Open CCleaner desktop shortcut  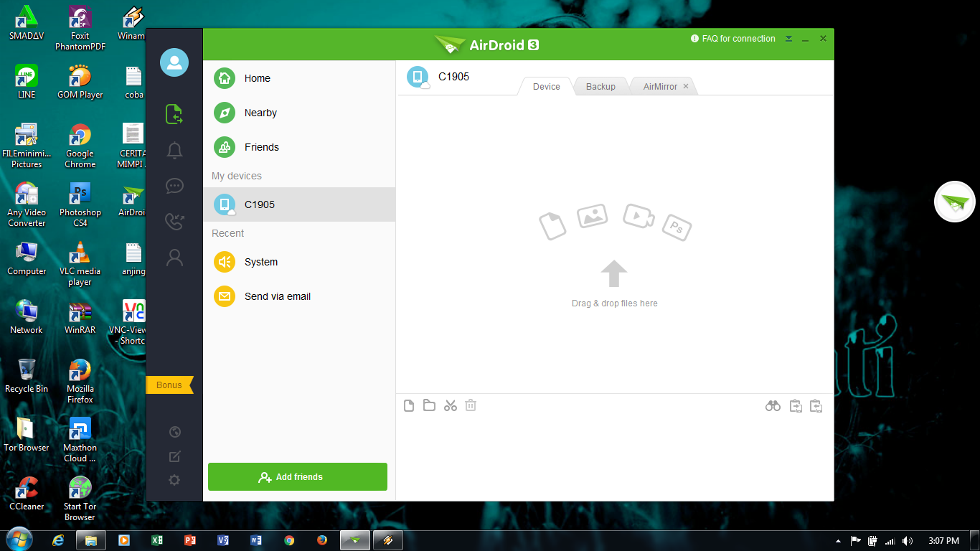tap(27, 494)
